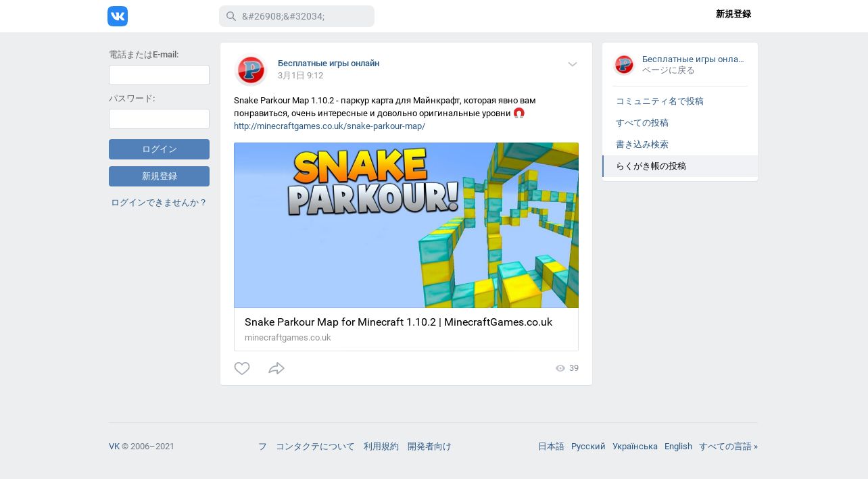Share the post via arrow icon
This screenshot has height=479, width=868.
click(x=276, y=368)
